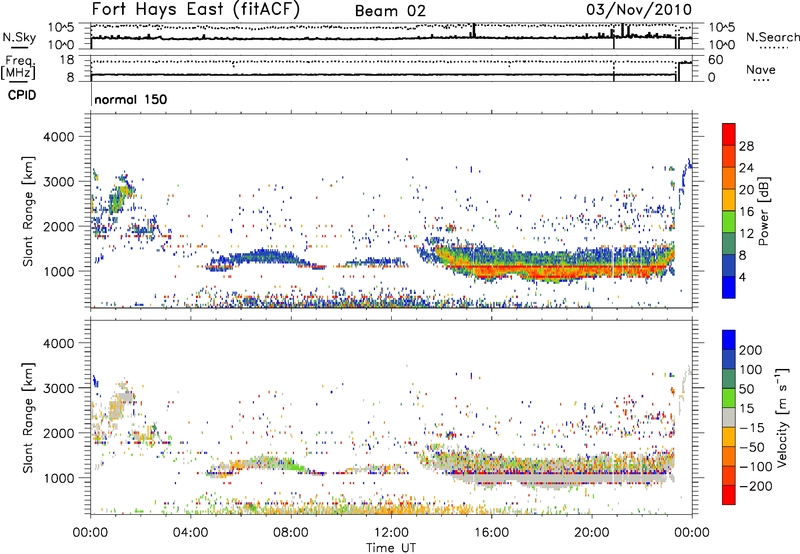Image resolution: width=800 pixels, height=554 pixels.
Task: Click the '12:00' time axis tick label
Action: [x=391, y=533]
